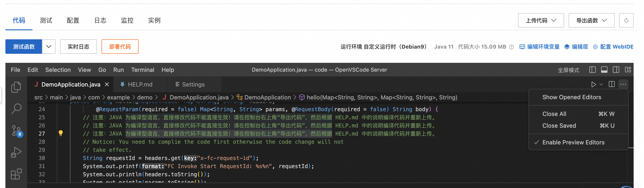
Task: Click the hello method cube breadcrumb icon
Action: [302, 97]
